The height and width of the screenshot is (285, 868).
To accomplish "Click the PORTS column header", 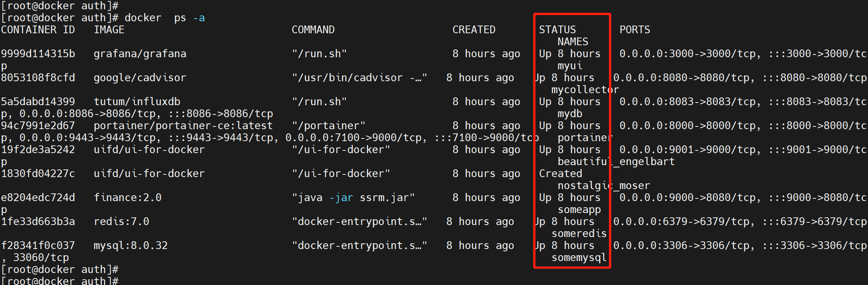I will coord(635,30).
